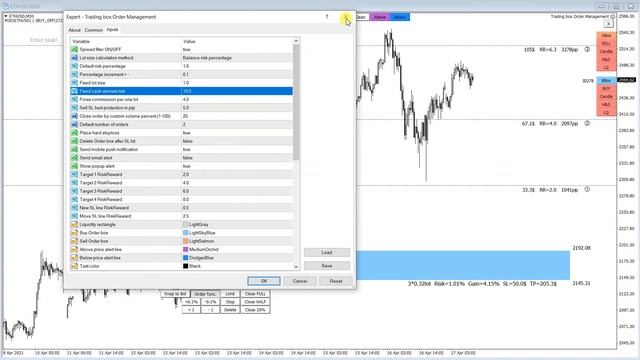Click the inputs list scroll down arrow

pyautogui.click(x=296, y=267)
